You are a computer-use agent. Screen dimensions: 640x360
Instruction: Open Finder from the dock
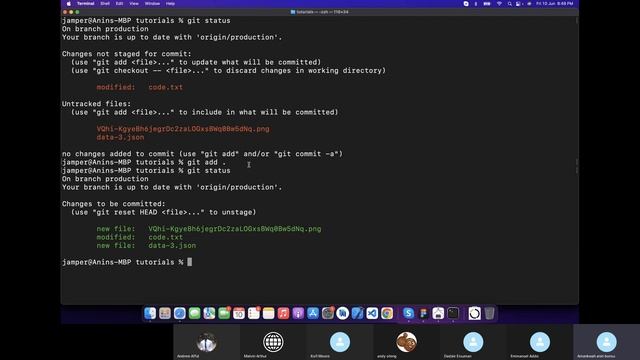[x=150, y=313]
